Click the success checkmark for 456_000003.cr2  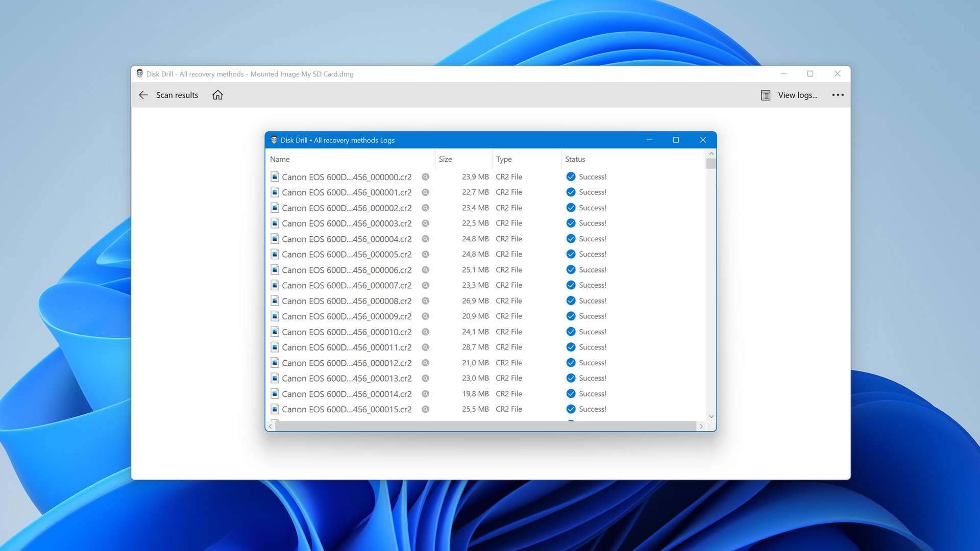[571, 223]
